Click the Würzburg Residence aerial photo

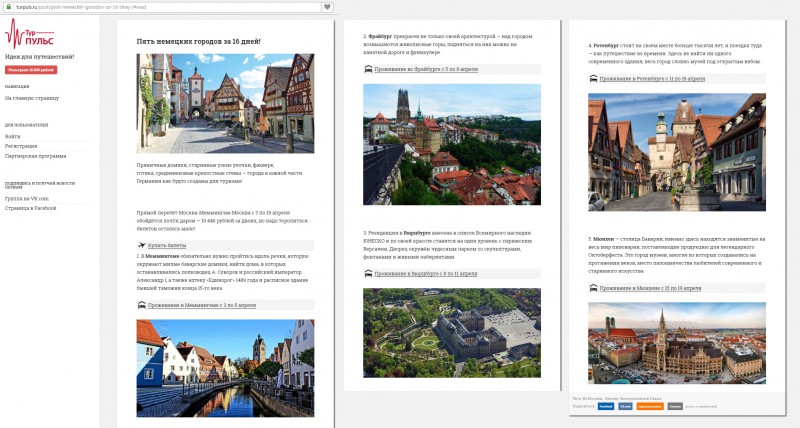[452, 333]
